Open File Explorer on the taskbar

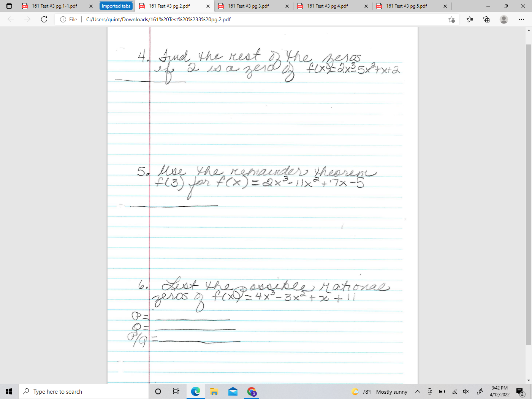(x=214, y=391)
